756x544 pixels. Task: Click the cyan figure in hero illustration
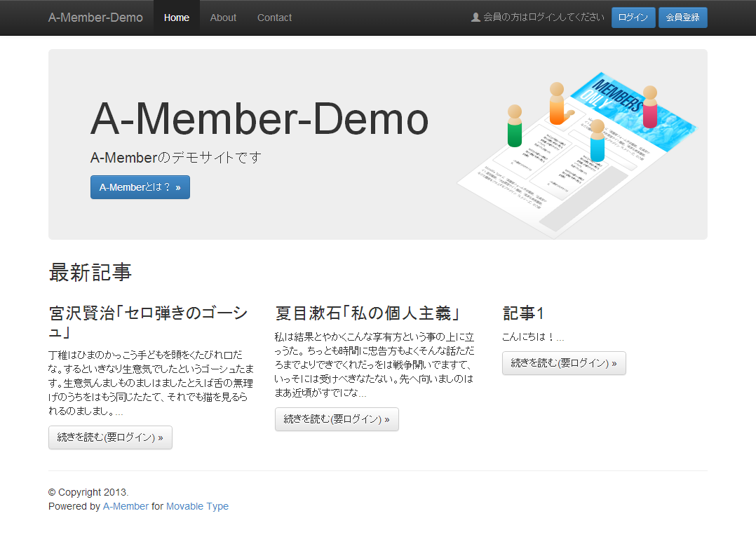[x=597, y=142]
